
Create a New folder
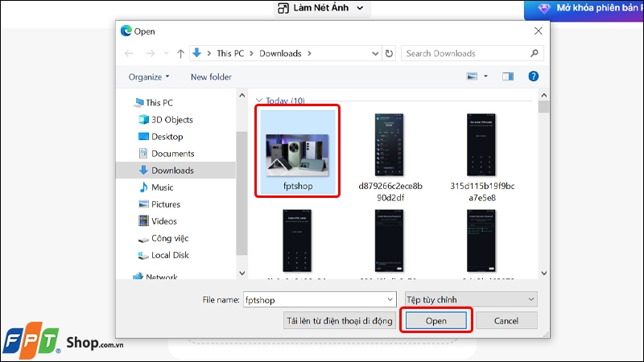[x=211, y=76]
